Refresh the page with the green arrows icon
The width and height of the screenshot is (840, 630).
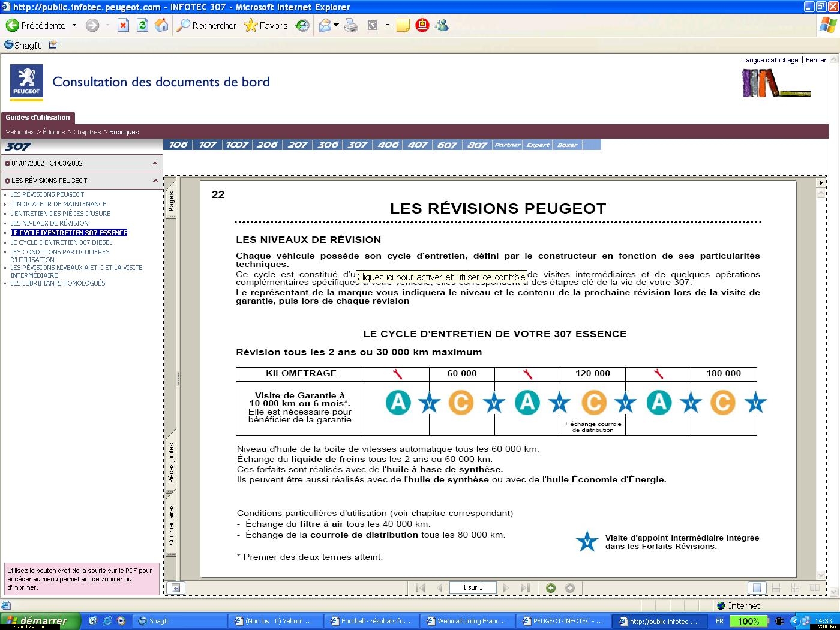pos(142,25)
